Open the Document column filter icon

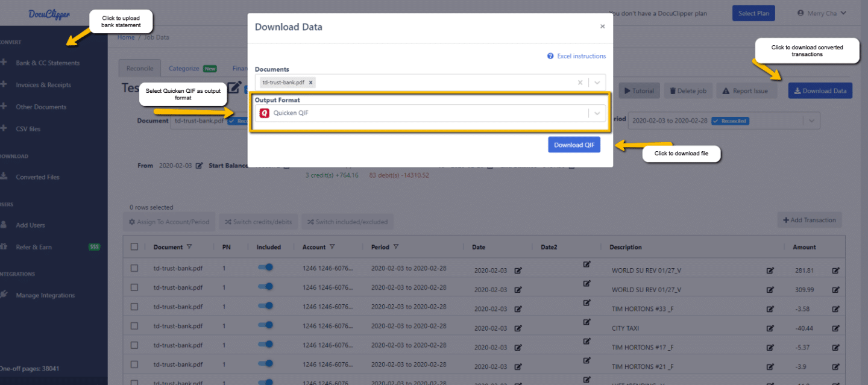[189, 246]
